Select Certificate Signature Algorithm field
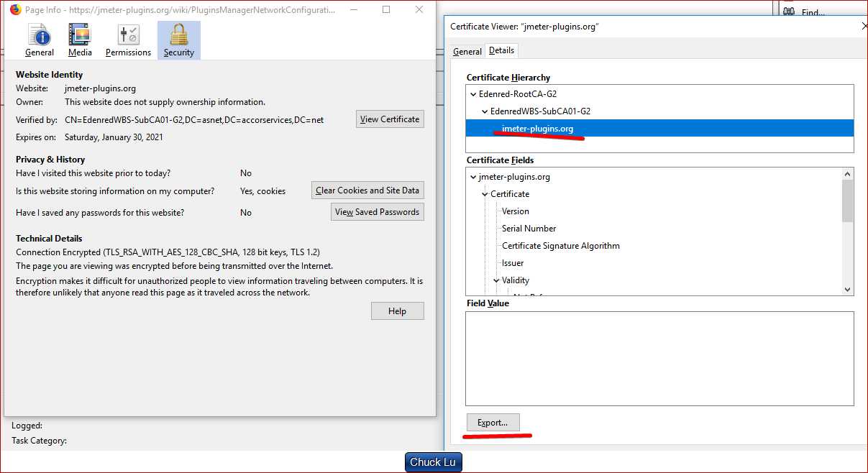Screen dimensions: 868x473 tap(561, 246)
